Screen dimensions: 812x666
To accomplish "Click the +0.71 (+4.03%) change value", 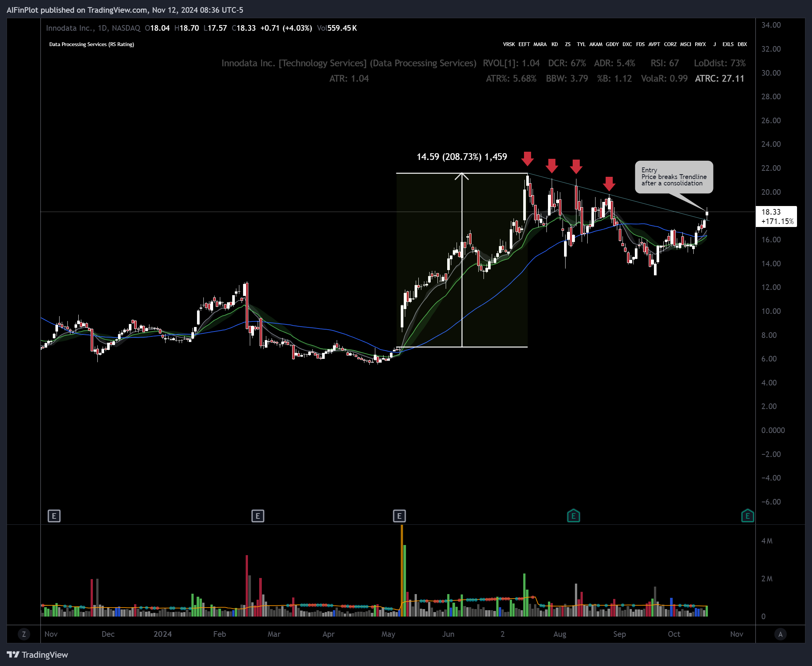I will (286, 28).
